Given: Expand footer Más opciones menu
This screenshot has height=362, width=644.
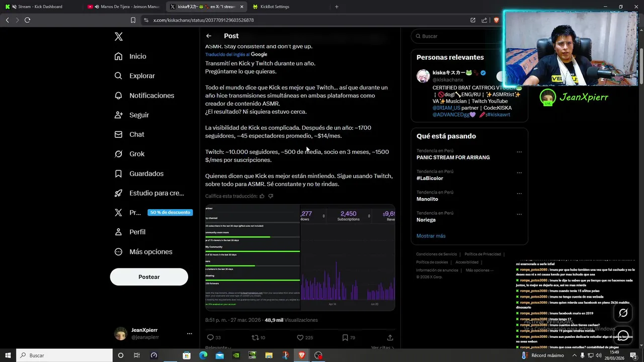Looking at the screenshot, I should 480,270.
